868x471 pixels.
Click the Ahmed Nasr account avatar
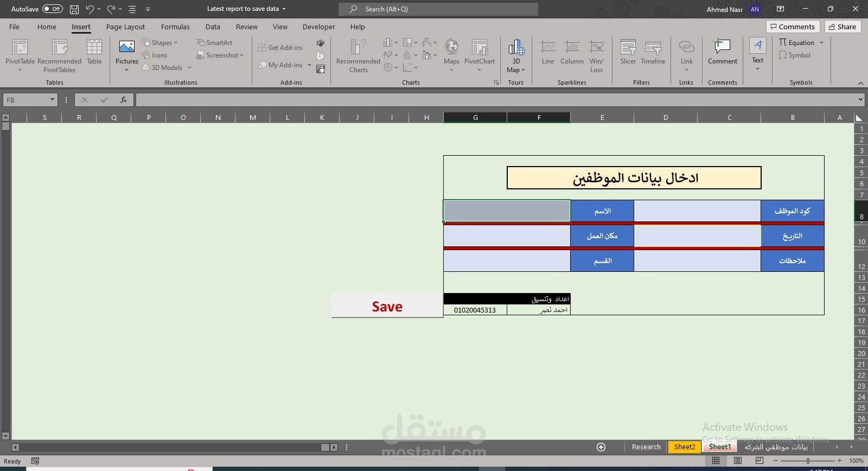pos(755,9)
